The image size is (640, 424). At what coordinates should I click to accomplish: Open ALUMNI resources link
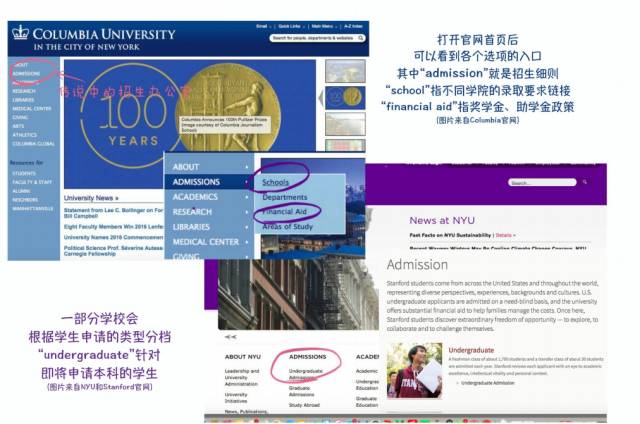click(x=21, y=191)
